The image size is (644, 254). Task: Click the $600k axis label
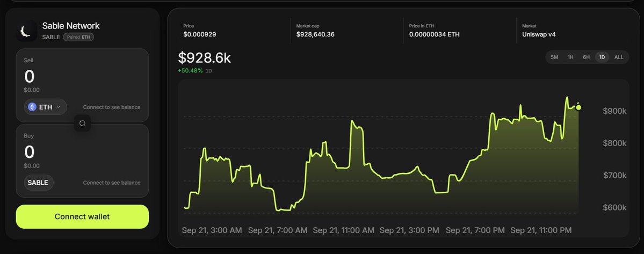614,208
